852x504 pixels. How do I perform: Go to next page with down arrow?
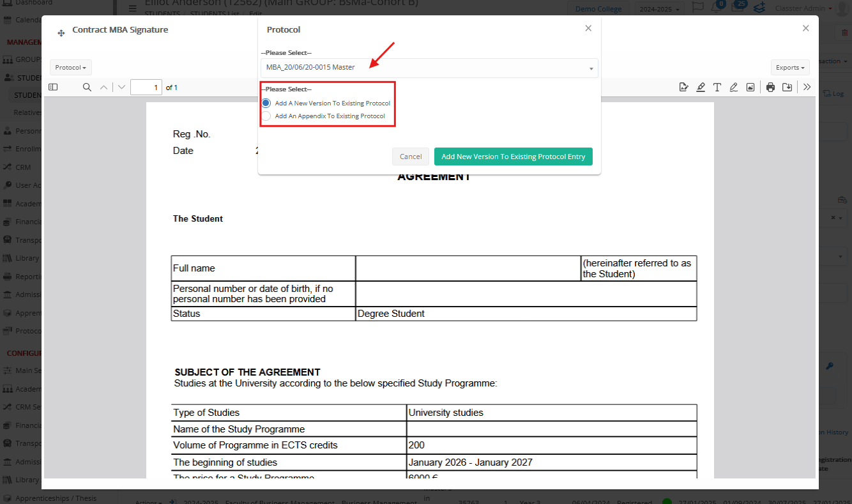point(122,88)
